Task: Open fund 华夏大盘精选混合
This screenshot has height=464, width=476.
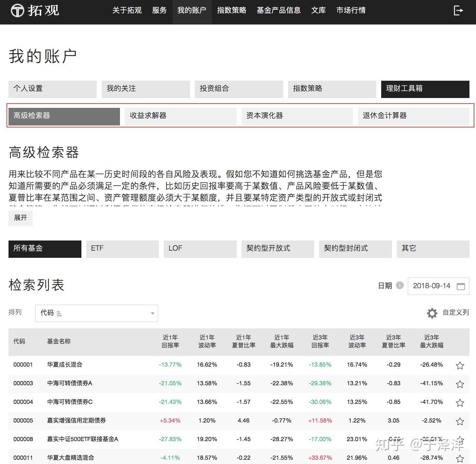Action: coord(71,458)
